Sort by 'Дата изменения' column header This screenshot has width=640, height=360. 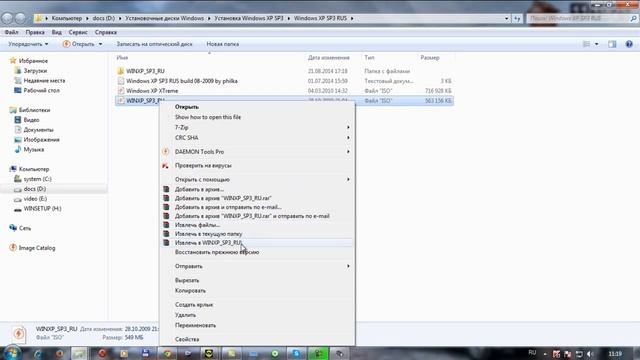point(329,58)
